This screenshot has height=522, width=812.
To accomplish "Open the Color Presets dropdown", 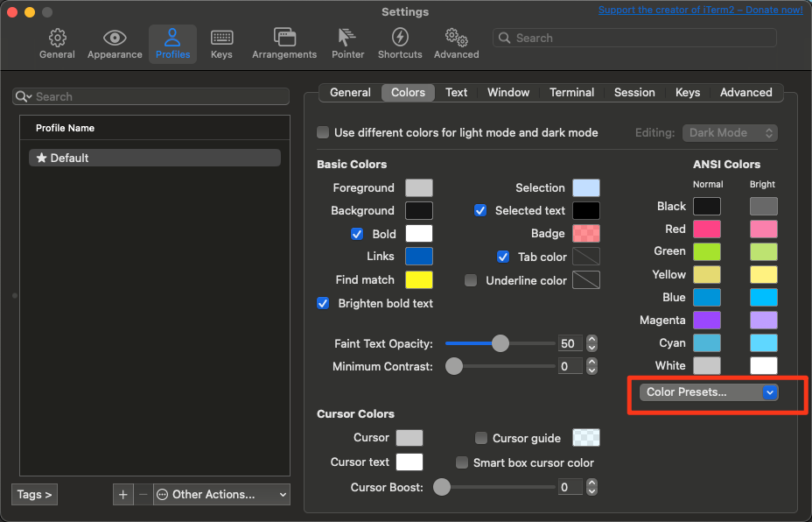I will click(709, 392).
